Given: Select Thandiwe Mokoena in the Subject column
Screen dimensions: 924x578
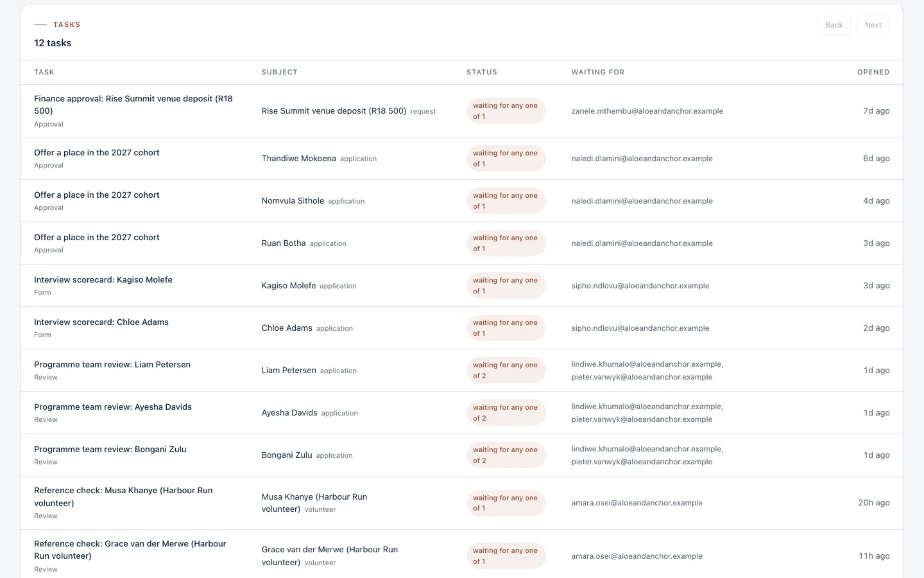Looking at the screenshot, I should pos(299,159).
